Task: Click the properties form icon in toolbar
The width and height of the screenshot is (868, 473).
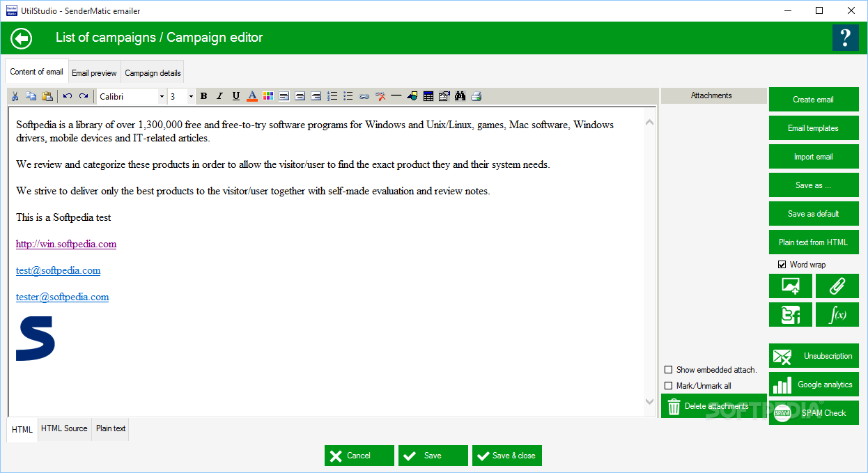Action: [444, 96]
